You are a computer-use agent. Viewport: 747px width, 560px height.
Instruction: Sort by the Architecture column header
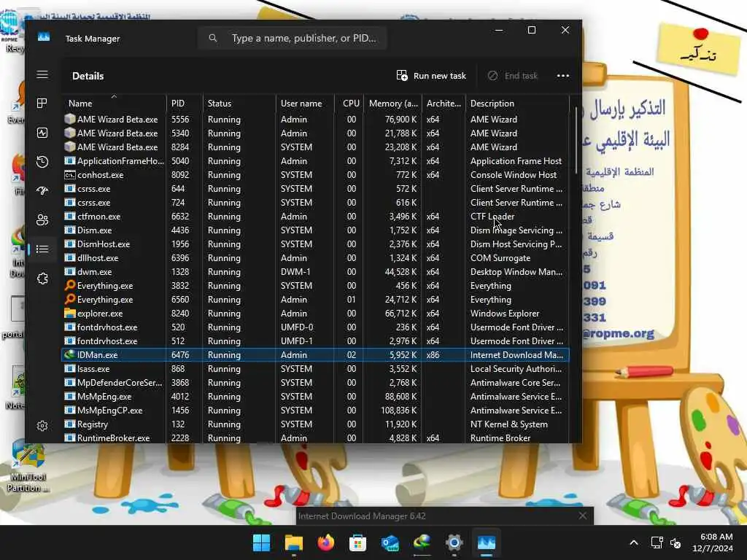point(444,103)
